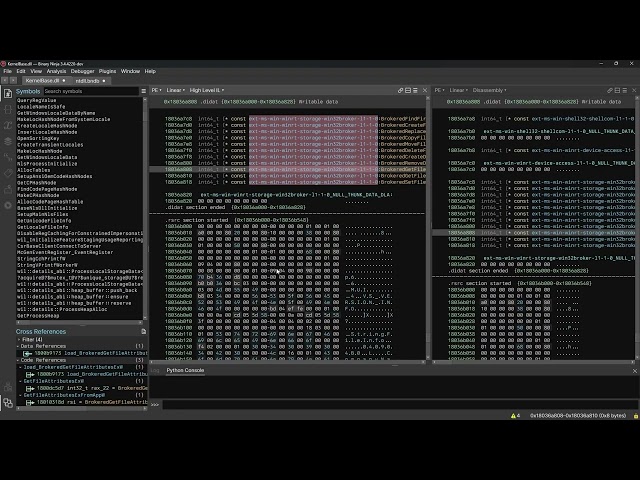Open the Analysis menu
The image size is (640, 480).
pos(56,71)
